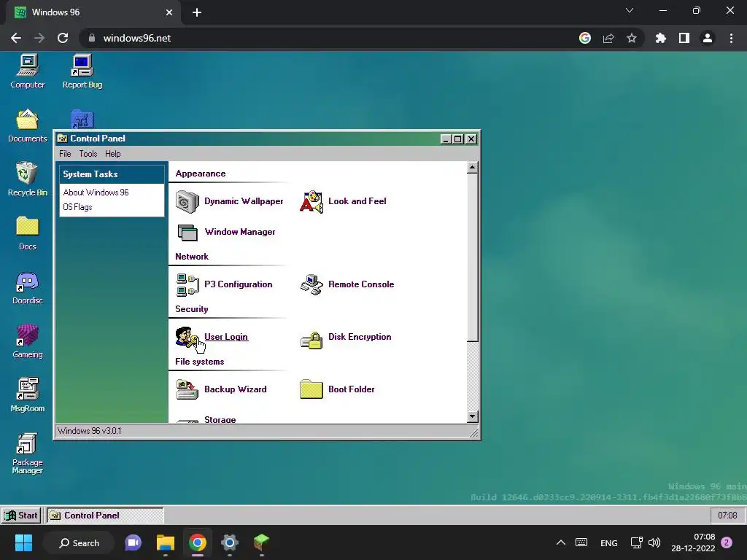Image resolution: width=747 pixels, height=560 pixels.
Task: Click the Windows 96 v3.0.1 status bar text
Action: click(x=90, y=431)
